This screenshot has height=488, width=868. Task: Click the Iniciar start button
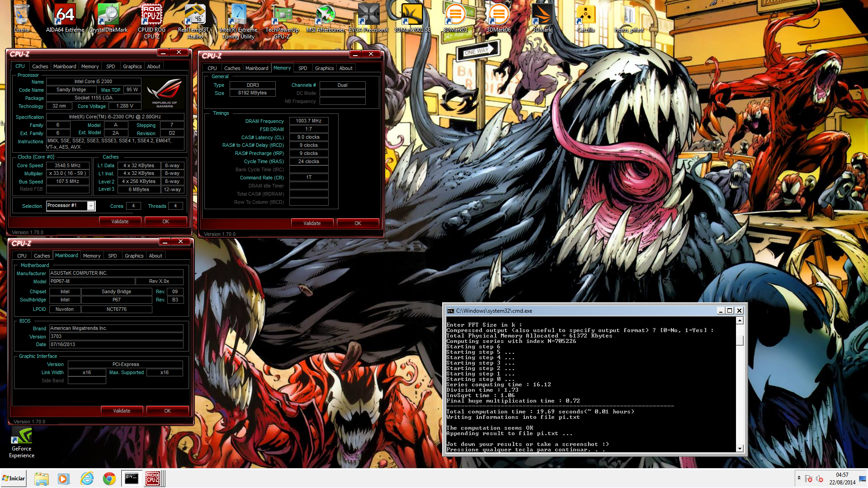pyautogui.click(x=14, y=479)
